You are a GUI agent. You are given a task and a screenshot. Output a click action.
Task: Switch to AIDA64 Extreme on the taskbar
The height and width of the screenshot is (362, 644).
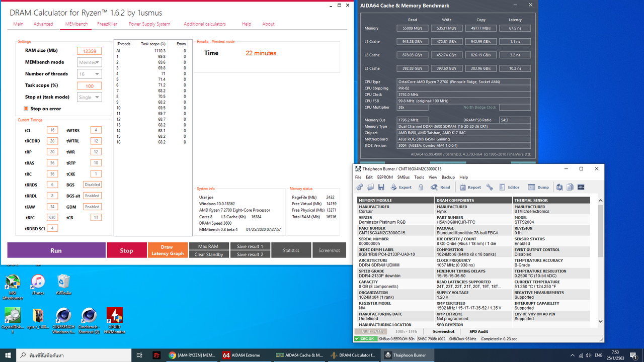(246, 355)
